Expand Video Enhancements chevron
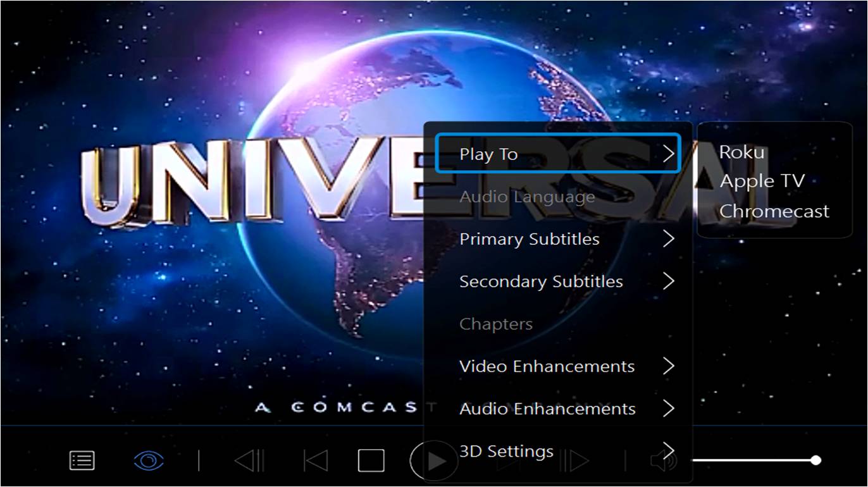This screenshot has height=487, width=868. [x=669, y=366]
